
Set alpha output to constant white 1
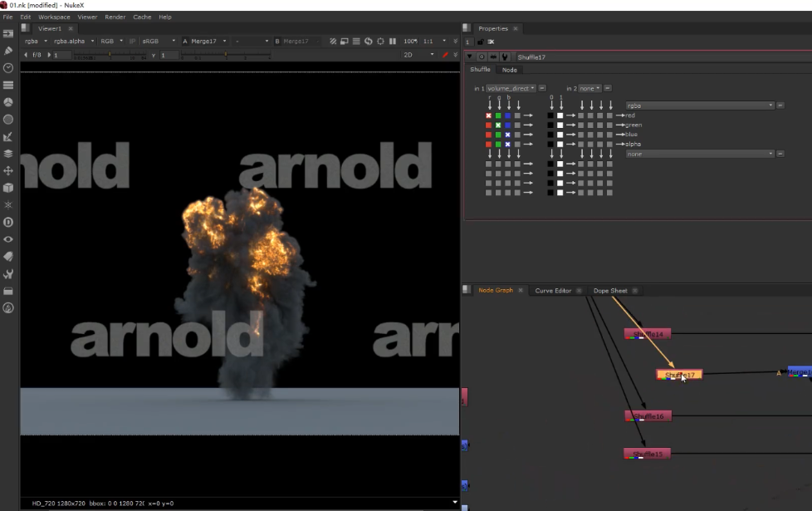(x=560, y=144)
